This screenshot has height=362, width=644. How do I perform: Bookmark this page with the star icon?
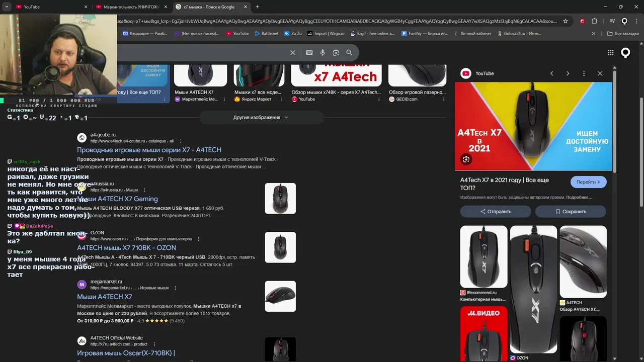tap(566, 21)
